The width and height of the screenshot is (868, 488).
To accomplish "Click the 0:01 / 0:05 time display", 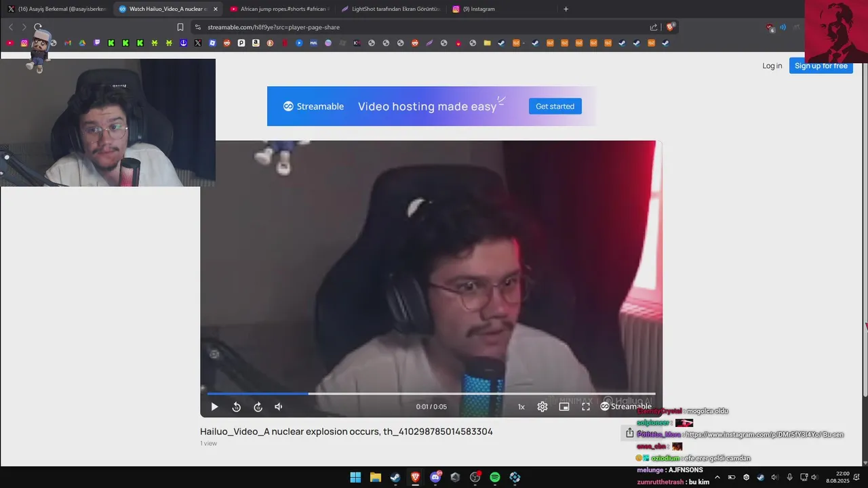I will (431, 407).
